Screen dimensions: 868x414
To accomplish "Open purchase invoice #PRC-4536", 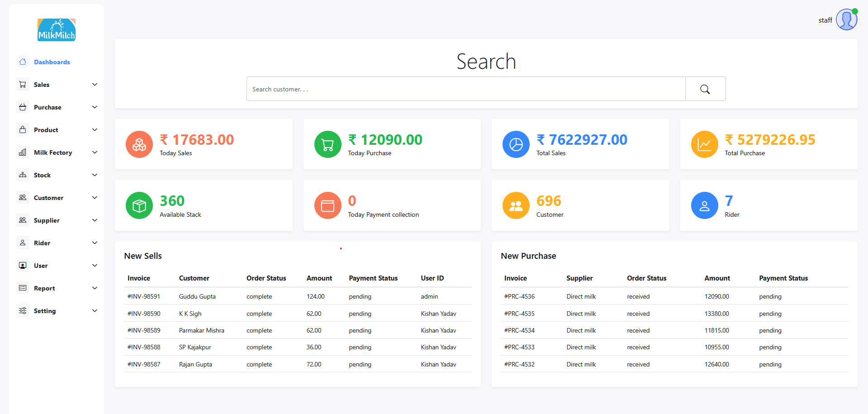I will pos(519,296).
